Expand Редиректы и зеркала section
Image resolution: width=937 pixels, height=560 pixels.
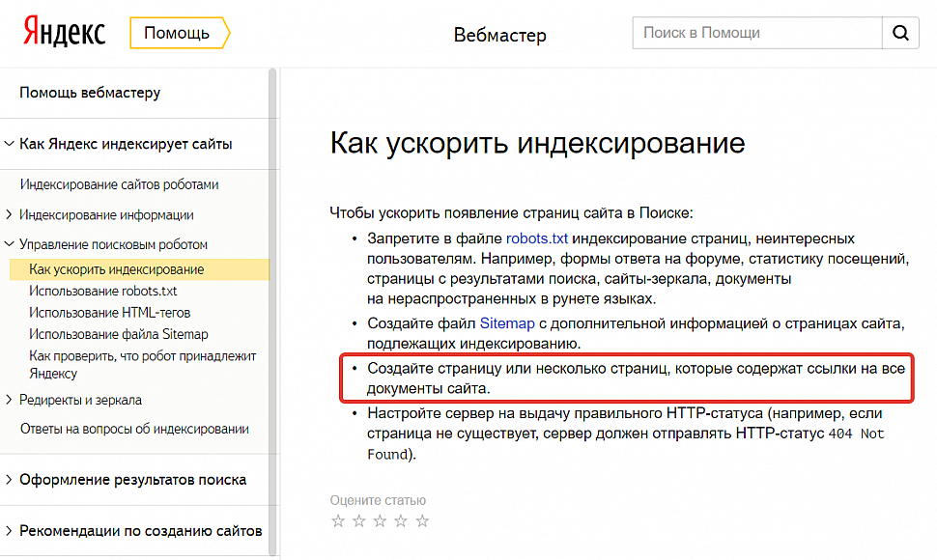pyautogui.click(x=10, y=400)
